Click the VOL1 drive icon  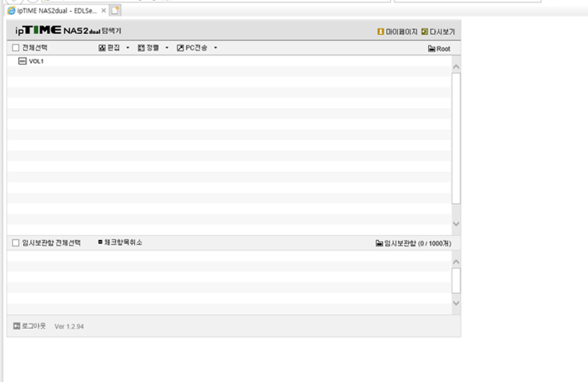pos(22,61)
